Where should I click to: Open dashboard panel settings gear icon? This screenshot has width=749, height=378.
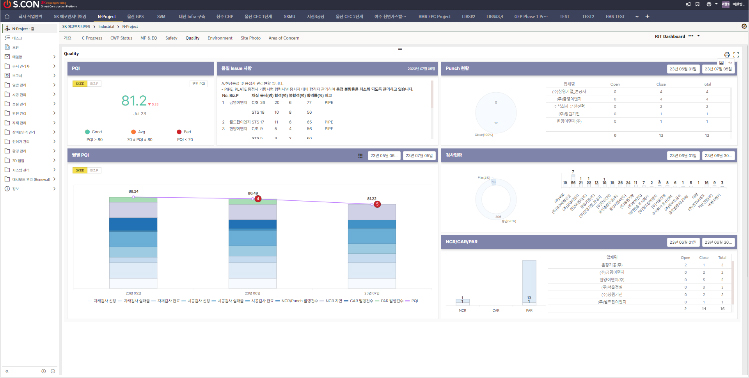click(x=727, y=55)
